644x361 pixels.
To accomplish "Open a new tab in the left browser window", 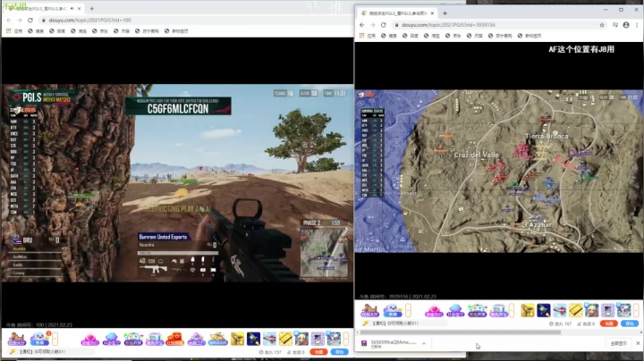I will [x=91, y=8].
